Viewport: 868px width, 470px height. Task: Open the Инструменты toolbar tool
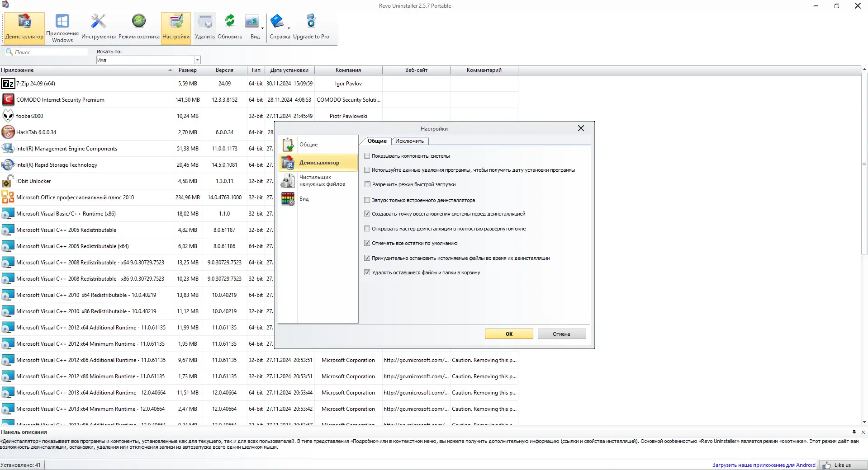[x=98, y=28]
